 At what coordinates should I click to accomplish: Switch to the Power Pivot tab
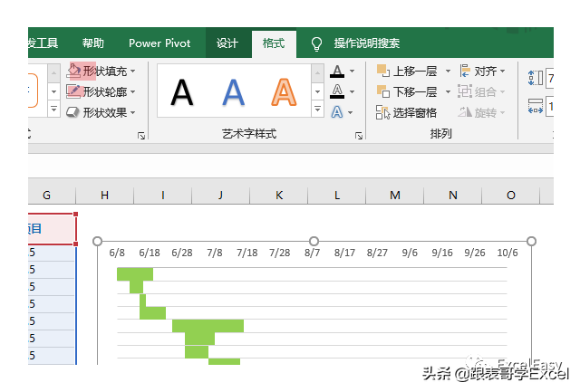pyautogui.click(x=159, y=43)
